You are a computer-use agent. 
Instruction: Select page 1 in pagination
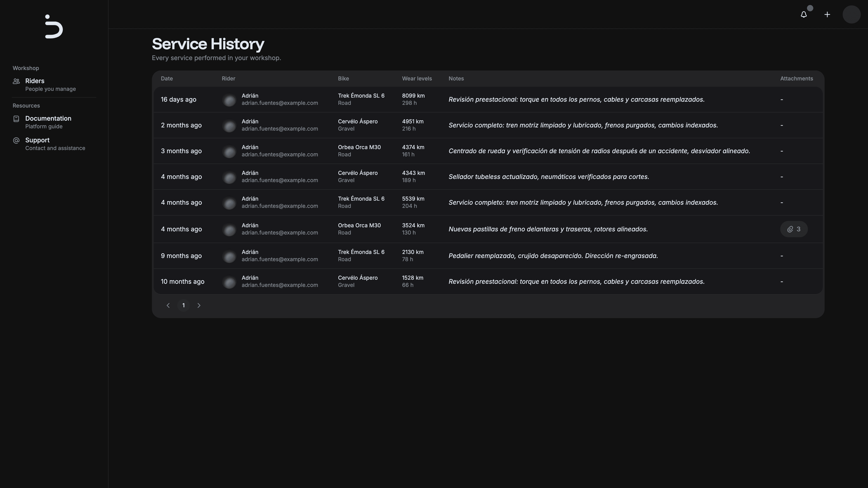click(x=183, y=305)
